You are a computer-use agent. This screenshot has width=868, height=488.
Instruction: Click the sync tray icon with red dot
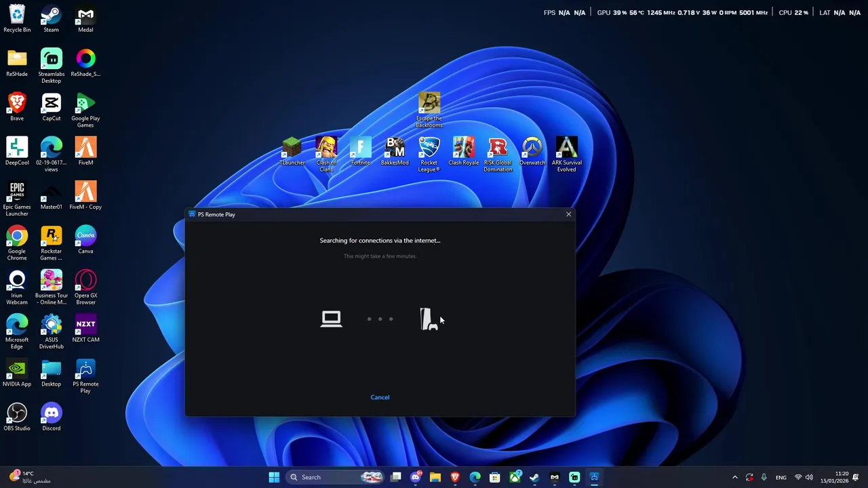coord(749,477)
